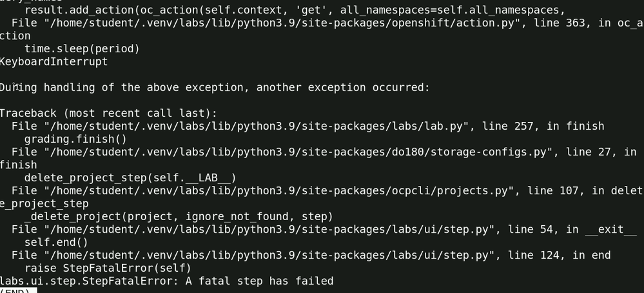644x293 pixels.
Task: Click the KeyboardInterrupt text line
Action: click(x=54, y=62)
